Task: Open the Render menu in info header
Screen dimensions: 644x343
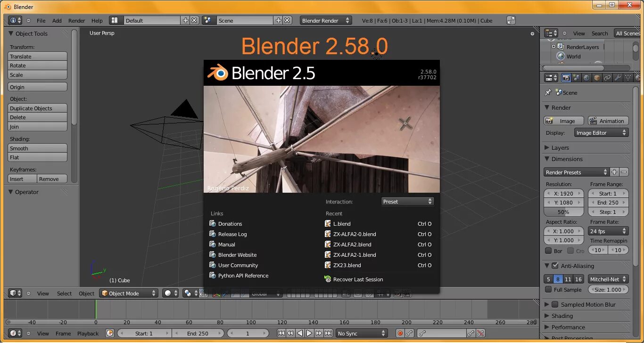Action: pos(77,21)
